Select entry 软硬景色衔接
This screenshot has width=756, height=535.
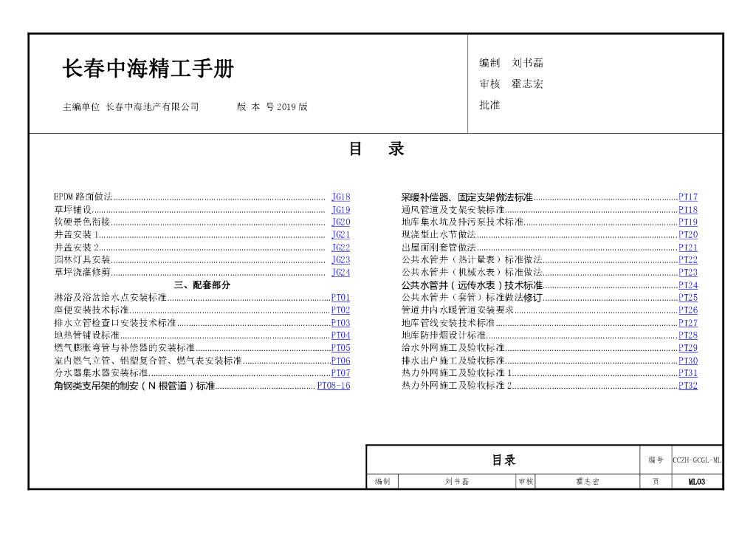coord(82,222)
